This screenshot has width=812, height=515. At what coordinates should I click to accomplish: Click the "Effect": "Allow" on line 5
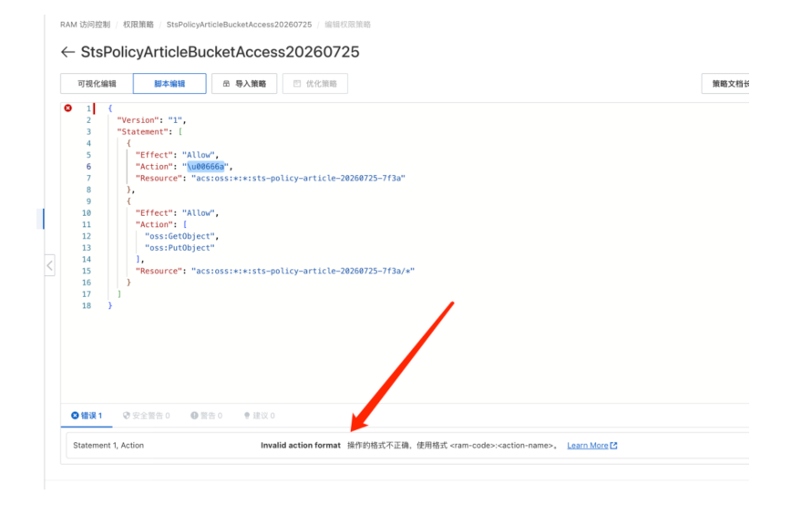(x=177, y=155)
